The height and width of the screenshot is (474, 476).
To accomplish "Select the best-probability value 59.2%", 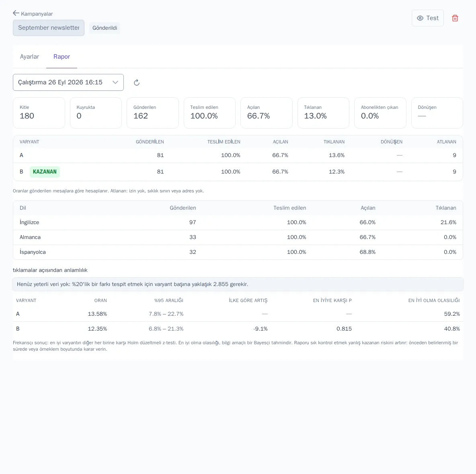I will pyautogui.click(x=452, y=314).
